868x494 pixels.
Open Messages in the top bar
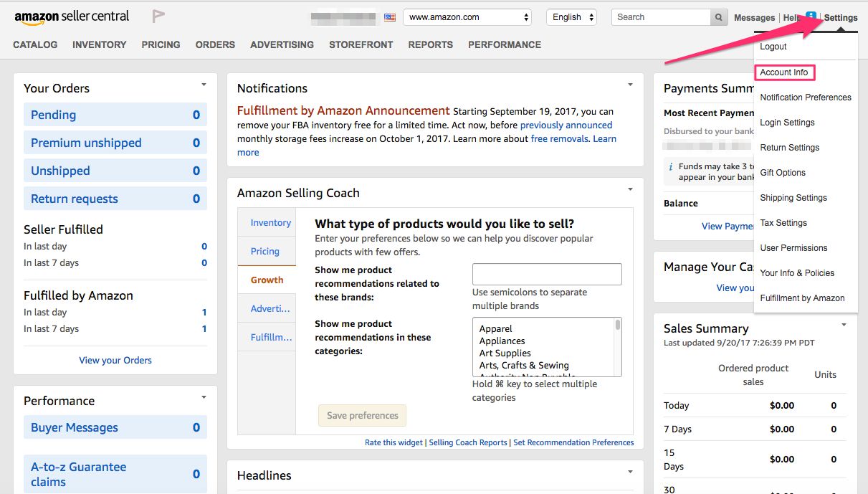(754, 17)
